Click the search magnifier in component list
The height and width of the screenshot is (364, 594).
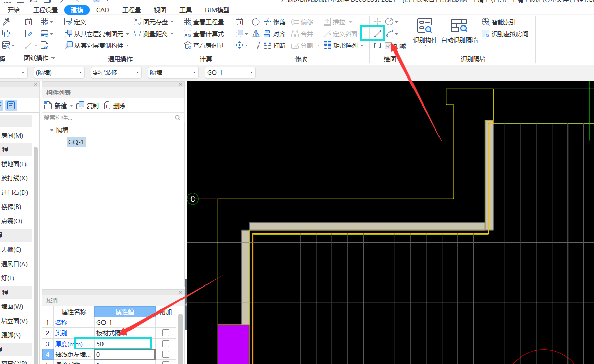coord(177,118)
